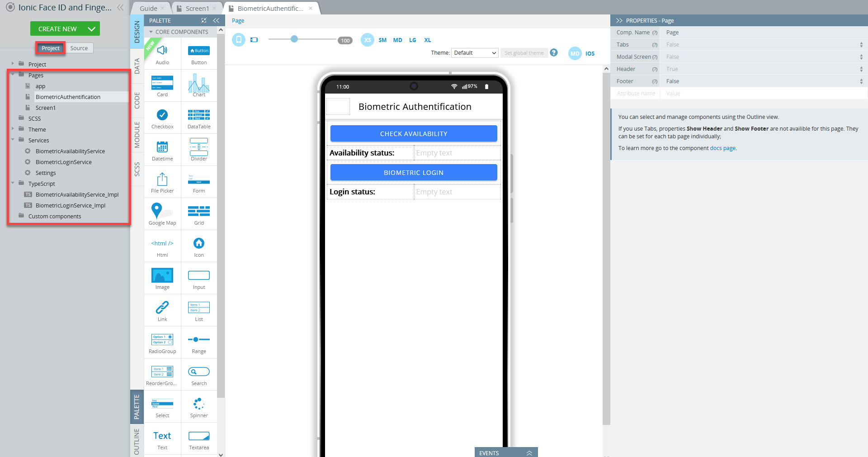This screenshot has height=457, width=868.
Task: Switch platform style to IOS
Action: (590, 53)
